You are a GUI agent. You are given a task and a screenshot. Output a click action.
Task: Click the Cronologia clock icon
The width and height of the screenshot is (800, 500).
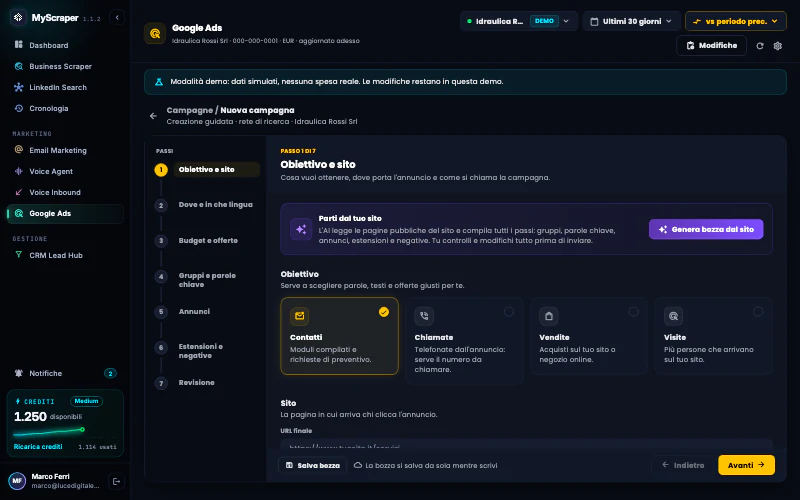pos(19,108)
